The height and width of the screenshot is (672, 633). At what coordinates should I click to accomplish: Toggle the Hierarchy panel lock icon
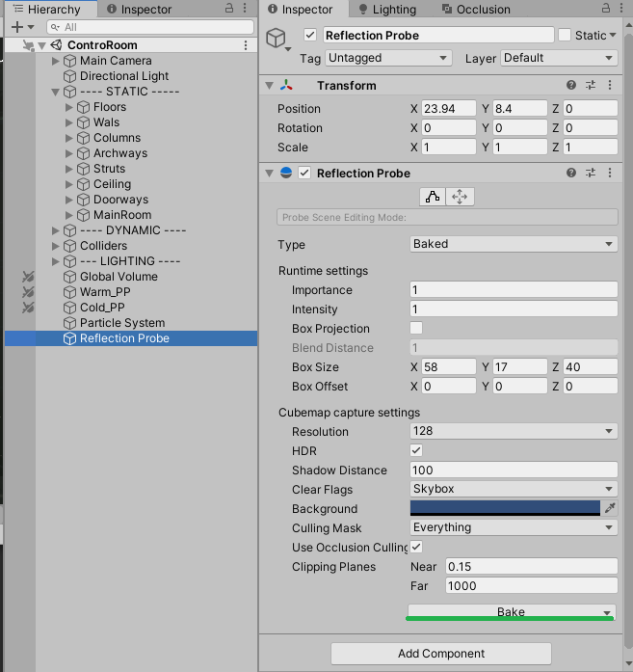pos(229,8)
